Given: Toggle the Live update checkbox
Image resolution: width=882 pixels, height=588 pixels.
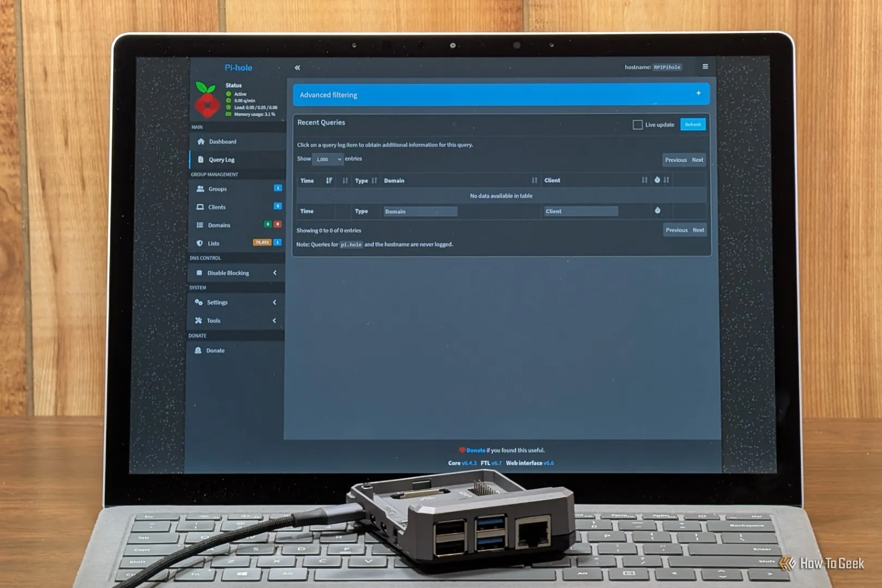Looking at the screenshot, I should click(x=638, y=125).
